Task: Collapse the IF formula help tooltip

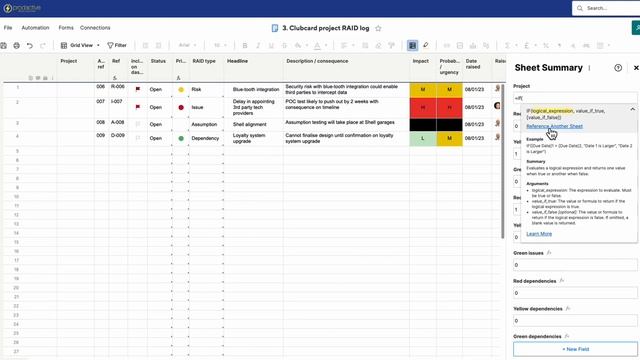Action: tap(632, 109)
